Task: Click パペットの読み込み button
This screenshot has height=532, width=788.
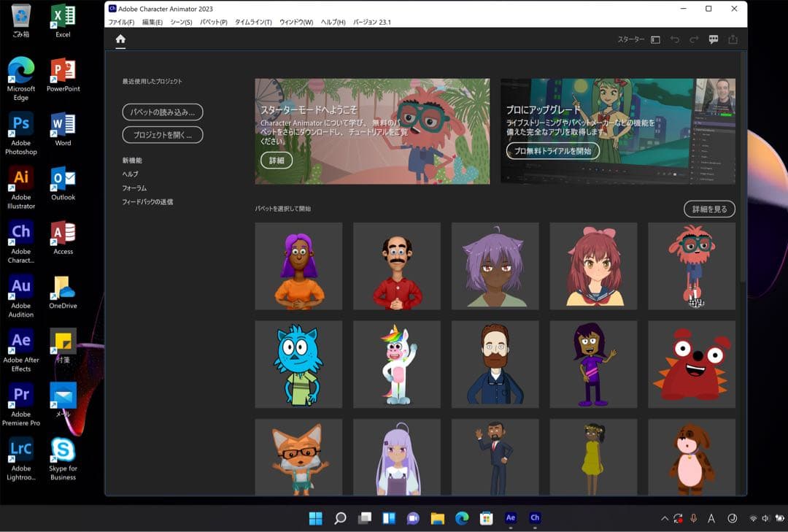Action: [x=162, y=112]
